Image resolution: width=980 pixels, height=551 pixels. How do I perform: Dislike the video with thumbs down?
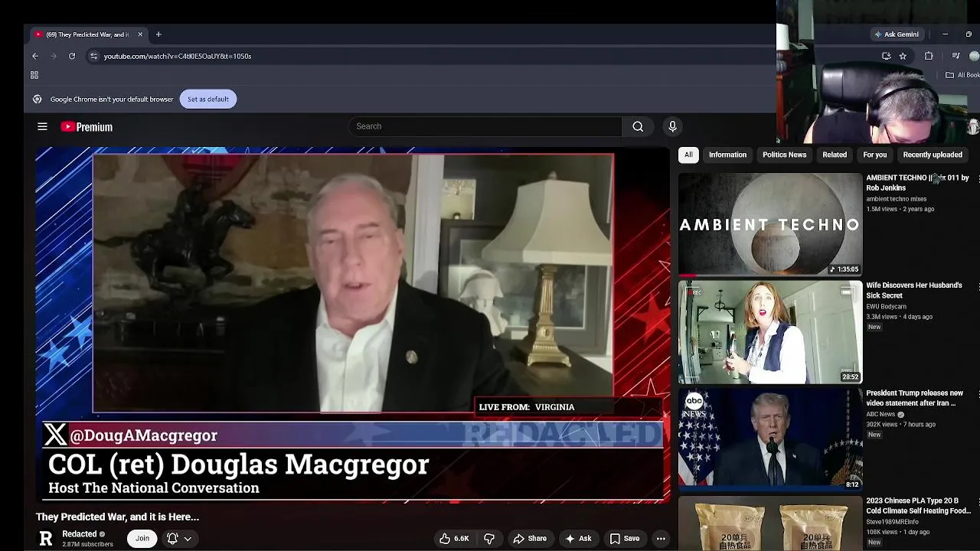click(x=489, y=539)
